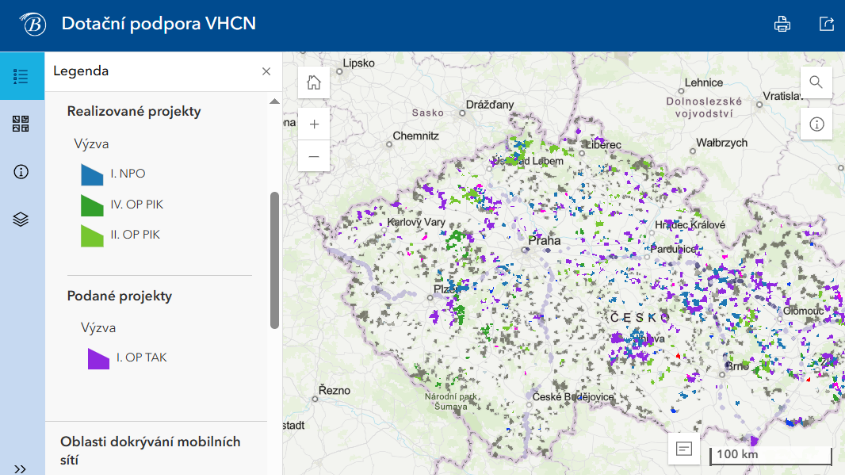Click the Bentley logo in the header
Image resolution: width=845 pixels, height=475 pixels.
[x=32, y=24]
